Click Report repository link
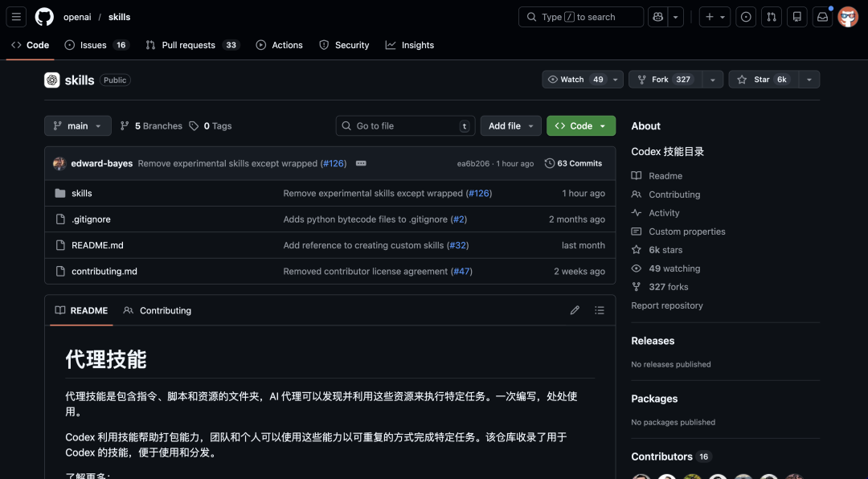The width and height of the screenshot is (868, 479). [x=667, y=305]
